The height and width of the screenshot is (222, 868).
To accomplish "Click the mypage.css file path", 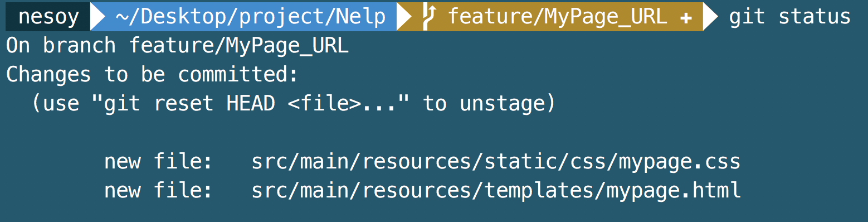I will click(496, 162).
